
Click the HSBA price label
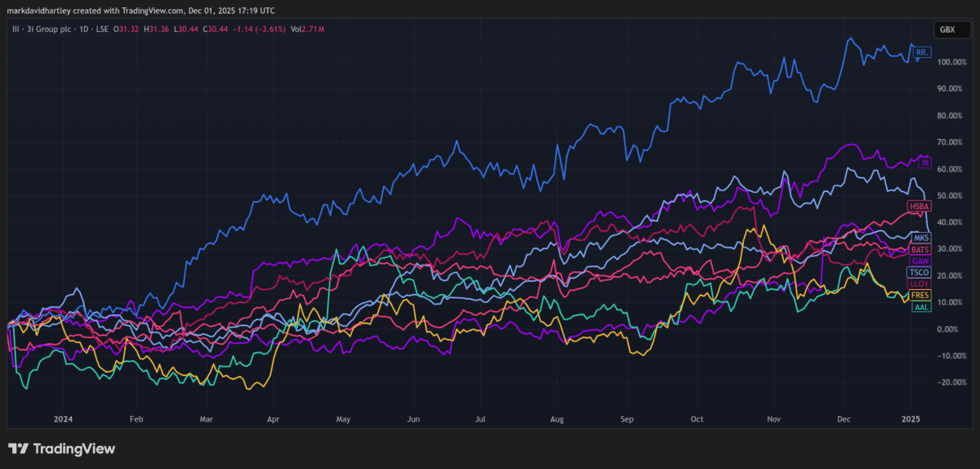click(920, 207)
